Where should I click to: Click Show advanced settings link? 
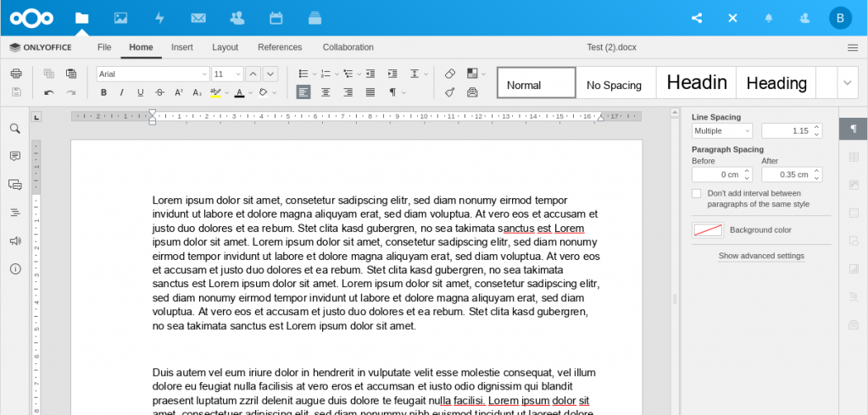[761, 256]
